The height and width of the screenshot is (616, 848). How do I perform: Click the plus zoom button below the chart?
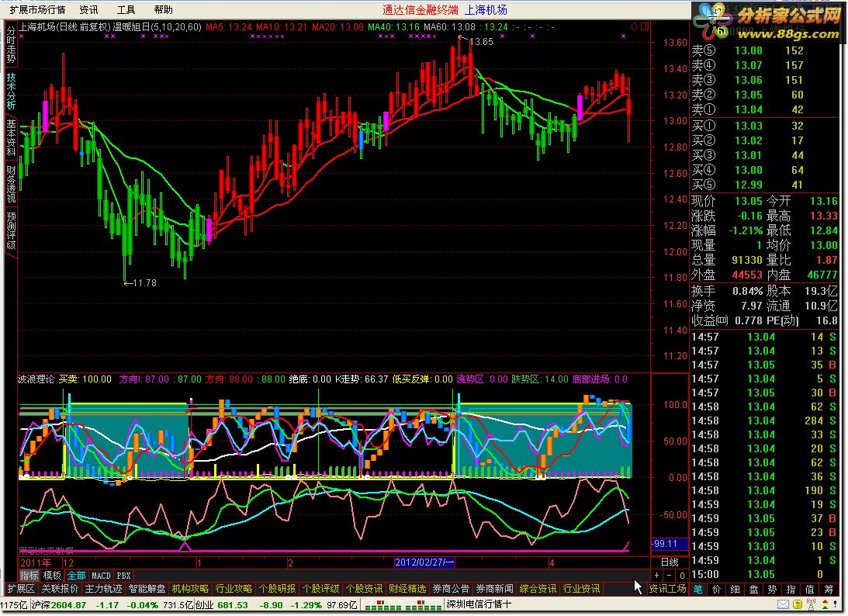[656, 576]
